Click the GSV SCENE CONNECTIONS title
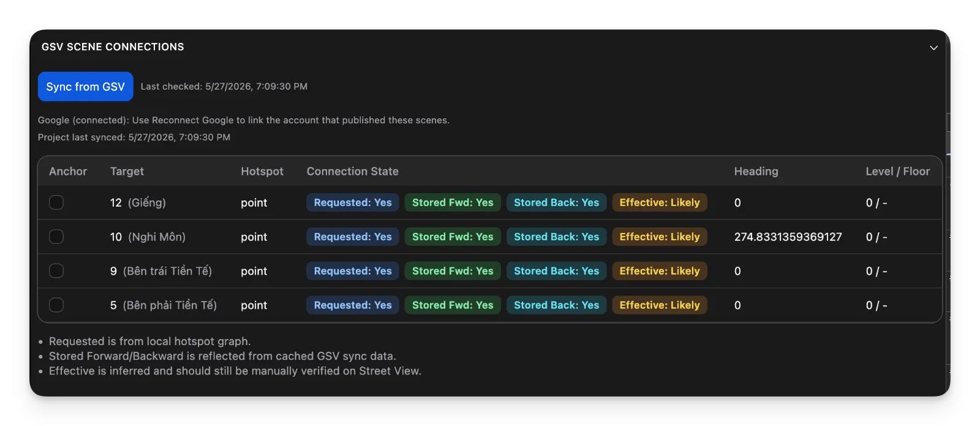980x426 pixels. (113, 47)
